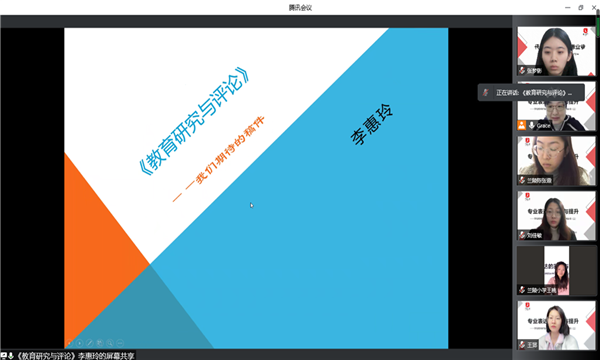Click the screen sharing label at bottom left

(75, 356)
